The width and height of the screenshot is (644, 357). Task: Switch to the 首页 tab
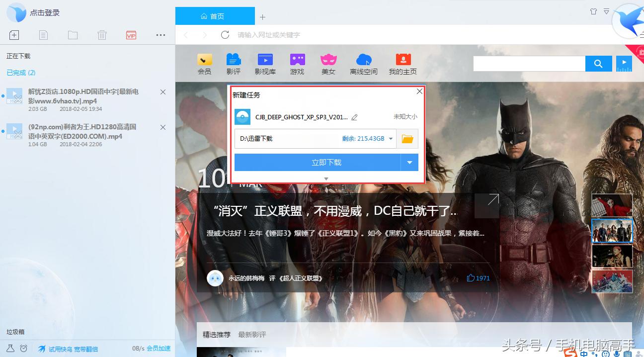coord(215,15)
